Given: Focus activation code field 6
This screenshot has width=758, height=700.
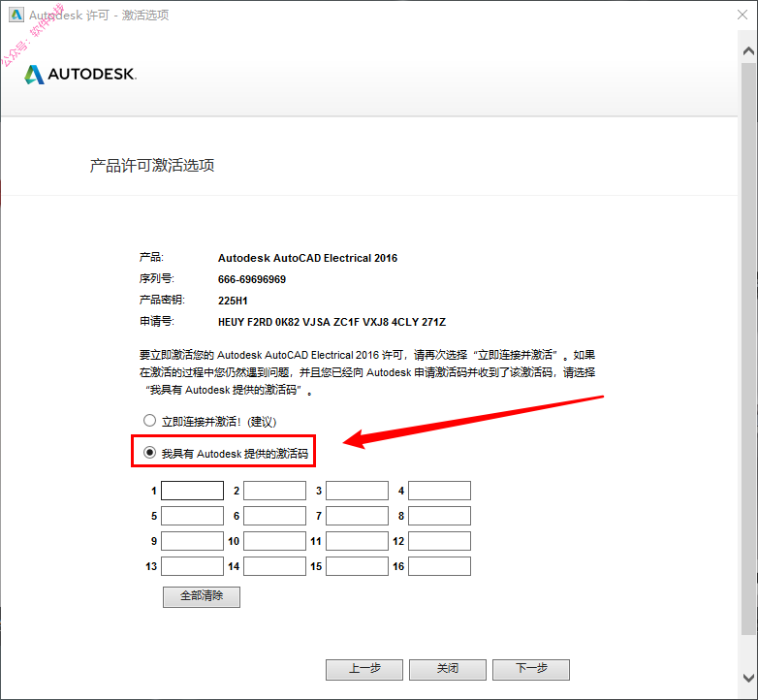Looking at the screenshot, I should (274, 516).
